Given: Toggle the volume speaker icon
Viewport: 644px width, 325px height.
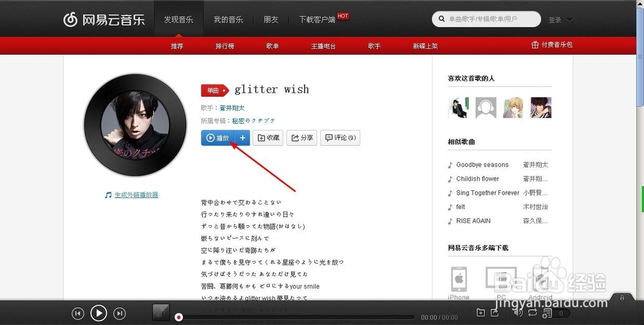Looking at the screenshot, I should (518, 313).
